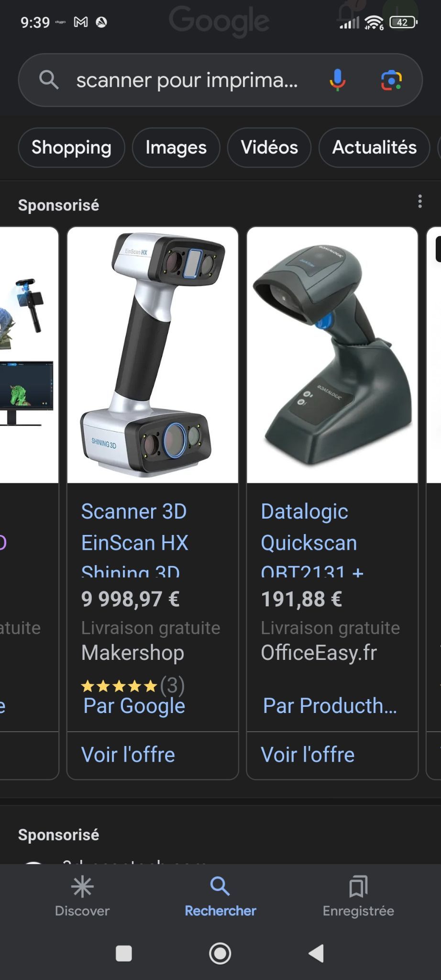The image size is (441, 980).
Task: Tap the Android back button
Action: point(316,953)
